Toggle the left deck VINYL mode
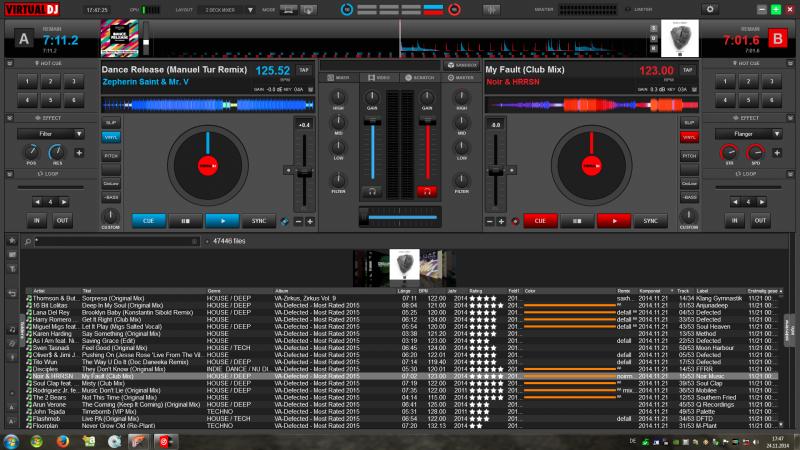The width and height of the screenshot is (800, 450). [110, 136]
